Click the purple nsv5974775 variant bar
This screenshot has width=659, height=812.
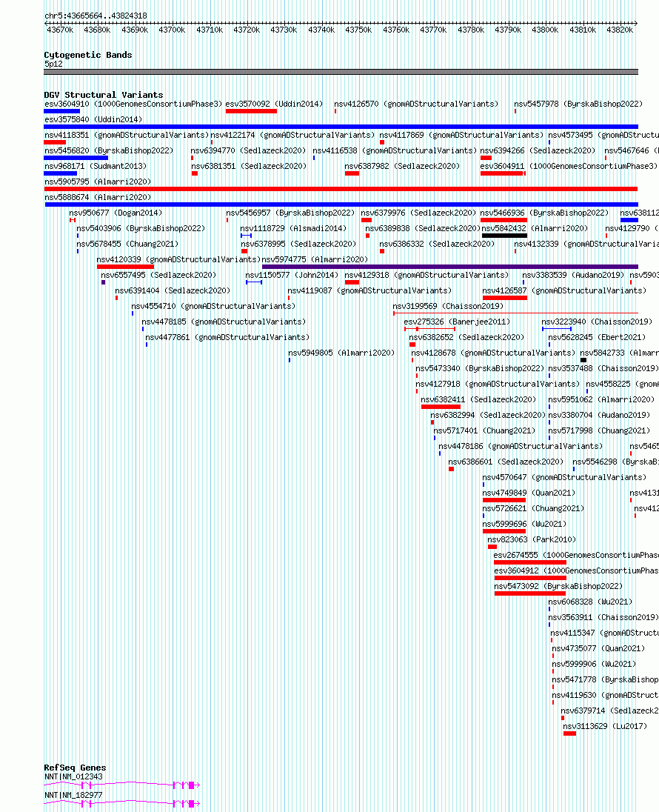(x=450, y=267)
